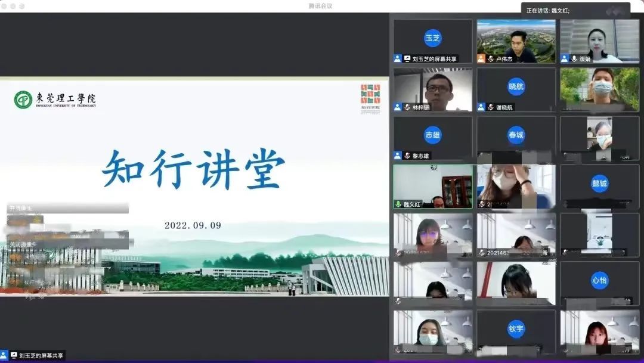Click the mic icon beside the 2021463 name label

[x=482, y=253]
